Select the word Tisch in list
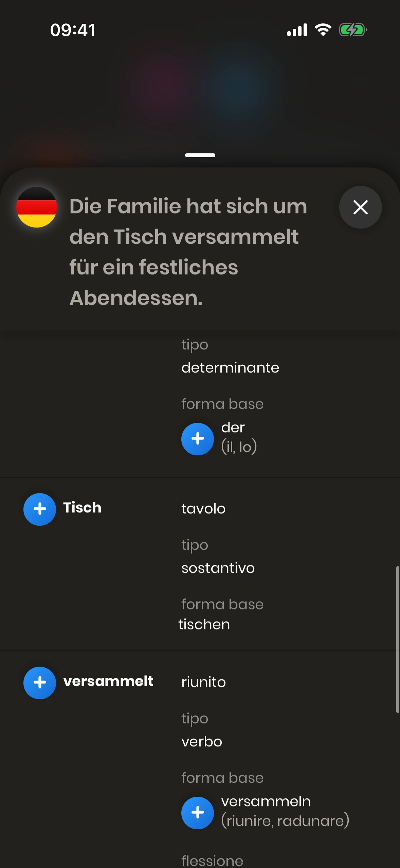 82,508
